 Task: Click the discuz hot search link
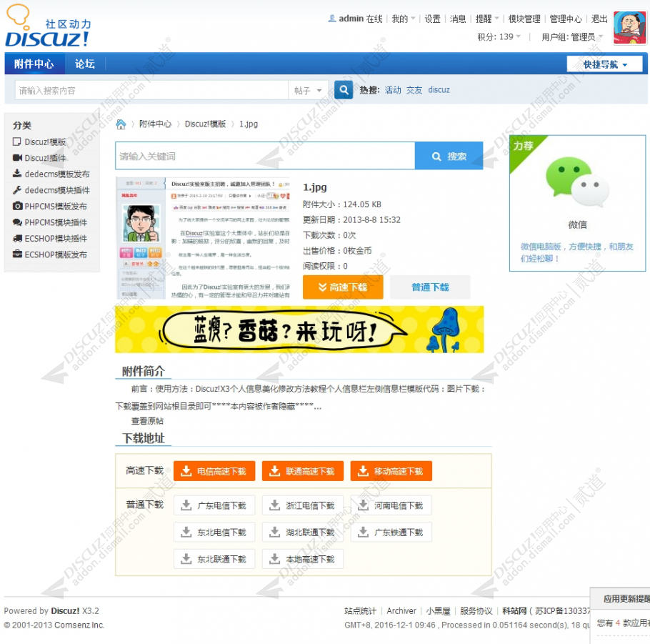point(439,90)
